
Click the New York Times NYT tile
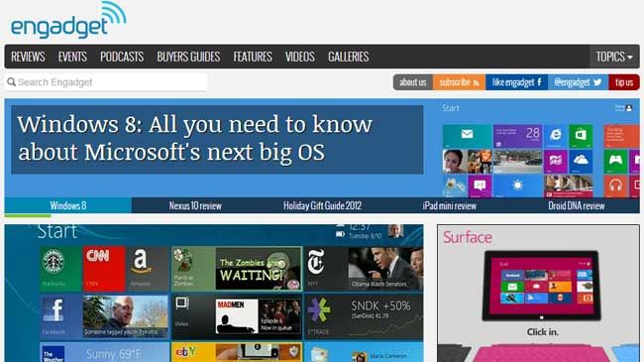pos(364,269)
